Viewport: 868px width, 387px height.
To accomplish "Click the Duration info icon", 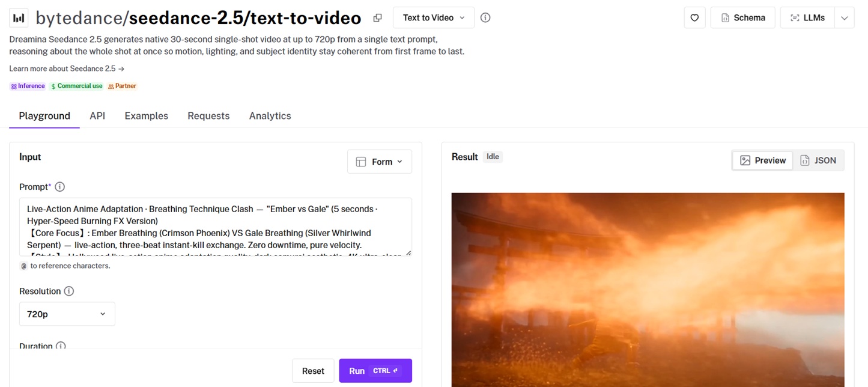I will click(x=61, y=346).
